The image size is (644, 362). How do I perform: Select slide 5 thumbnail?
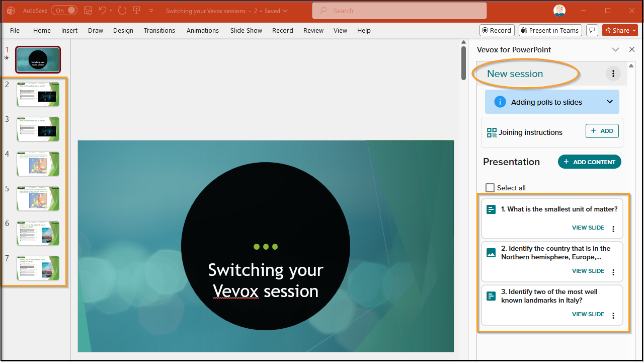[x=38, y=198]
